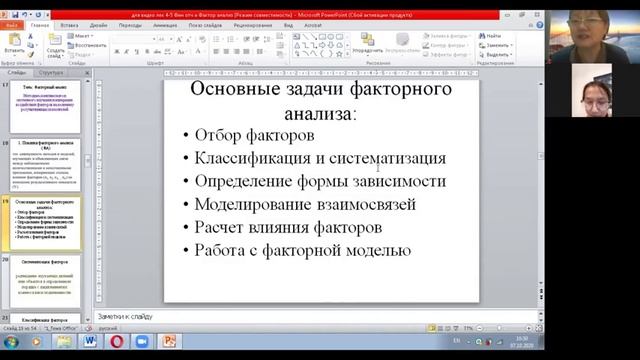Select slide 18 thumbnail
Image resolution: width=640 pixels, height=360 pixels.
[45, 165]
